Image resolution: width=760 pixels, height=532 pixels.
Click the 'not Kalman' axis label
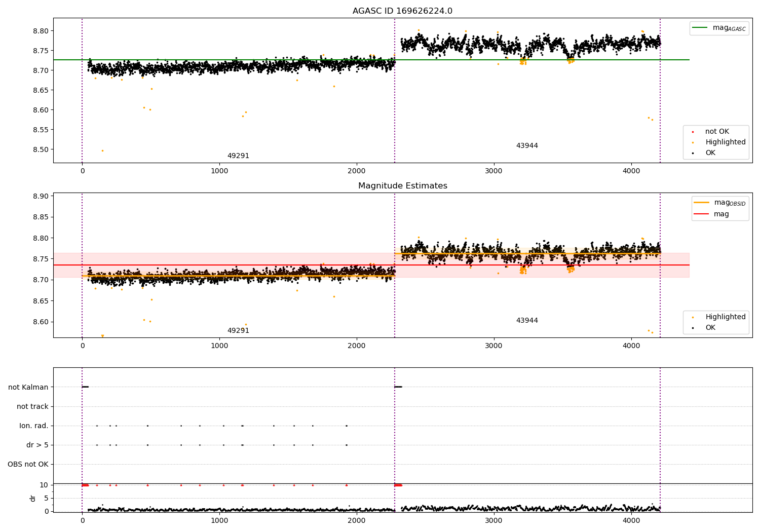(28, 387)
